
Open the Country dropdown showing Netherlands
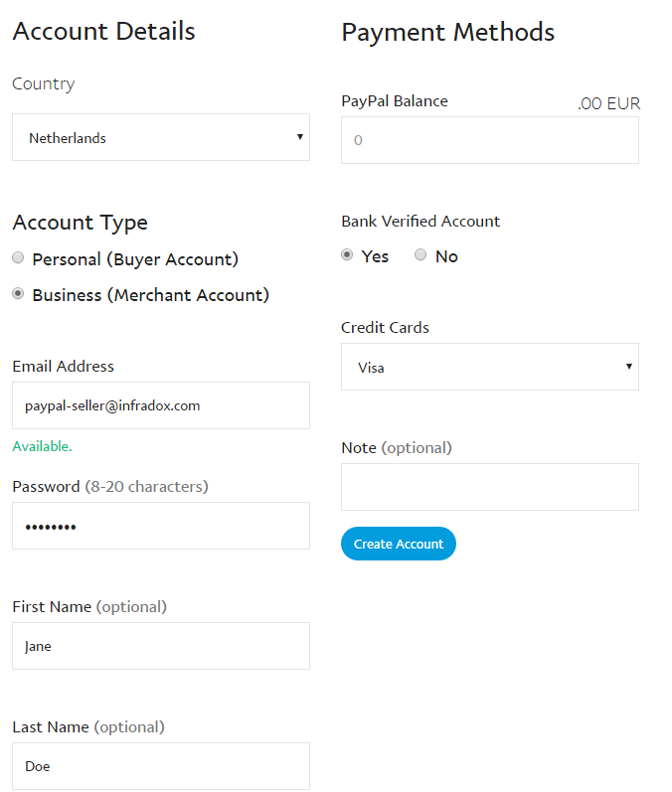161,137
